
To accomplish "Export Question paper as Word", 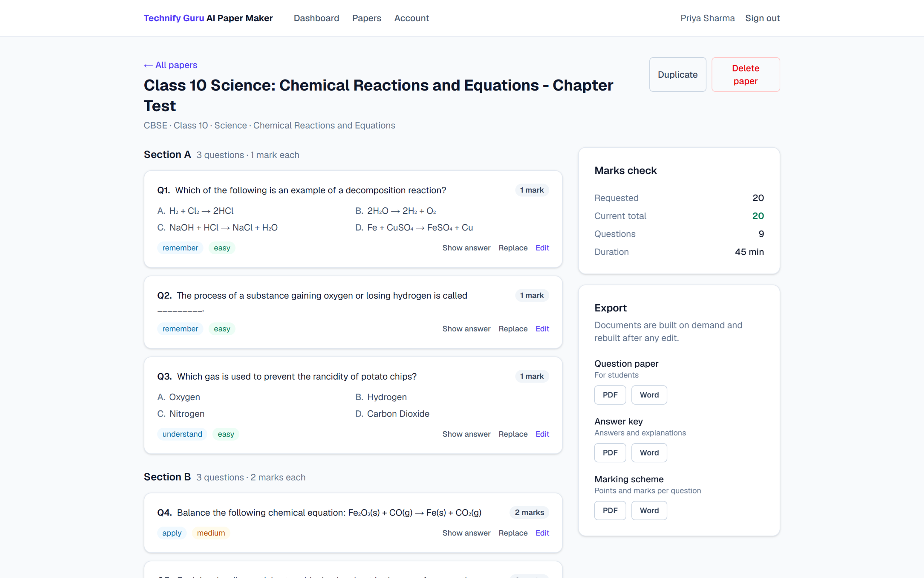I will (x=649, y=395).
